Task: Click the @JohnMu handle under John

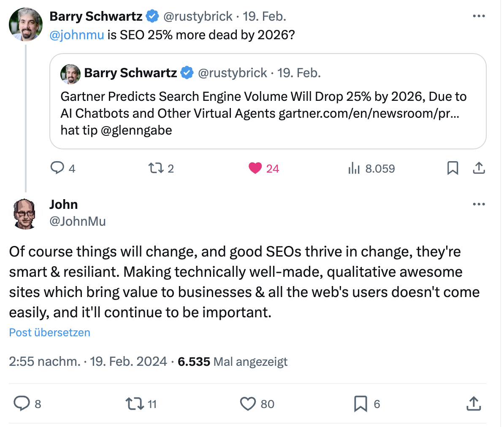Action: click(x=78, y=221)
